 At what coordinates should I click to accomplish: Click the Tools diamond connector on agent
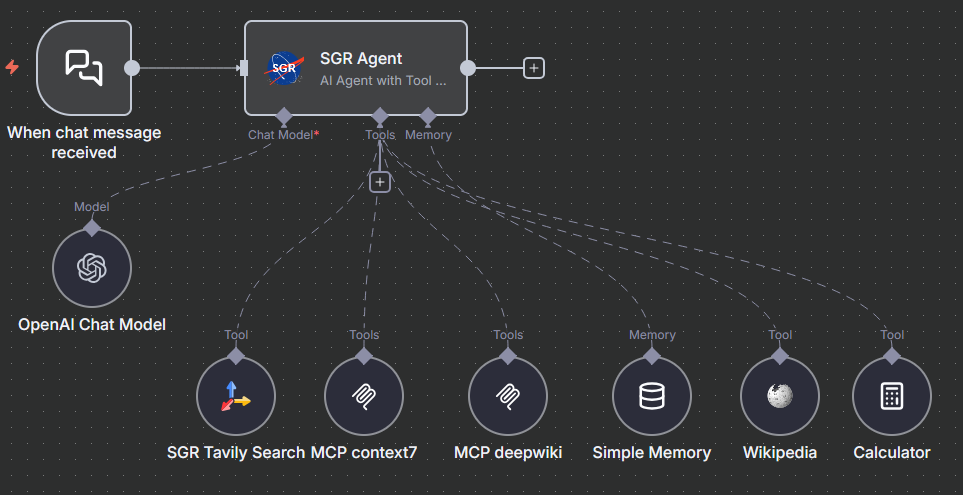pos(380,115)
